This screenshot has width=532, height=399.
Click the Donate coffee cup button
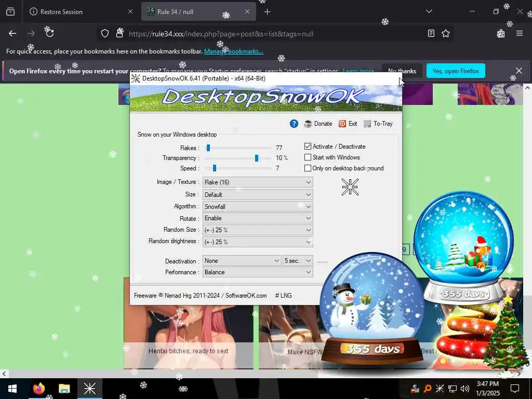tap(318, 124)
